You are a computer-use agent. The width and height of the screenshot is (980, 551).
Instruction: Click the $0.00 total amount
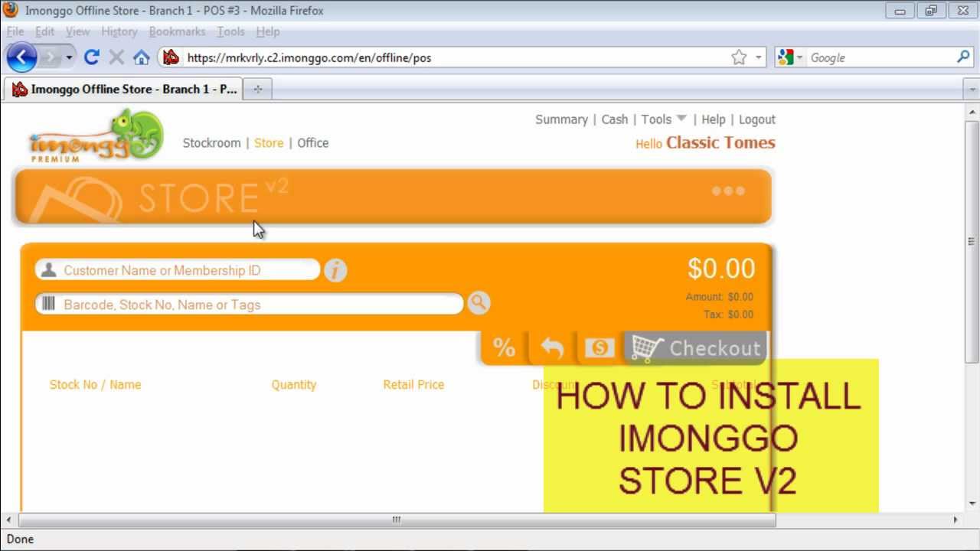[x=721, y=269]
